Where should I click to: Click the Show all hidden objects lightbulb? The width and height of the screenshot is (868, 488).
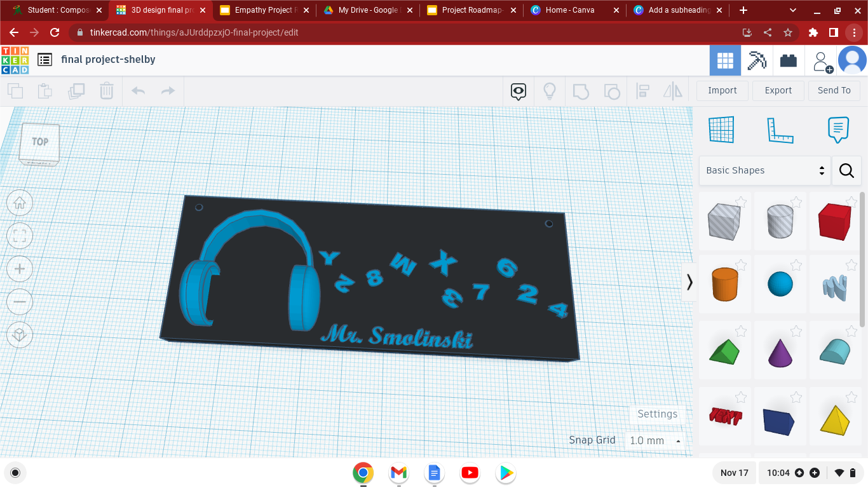[x=550, y=91]
